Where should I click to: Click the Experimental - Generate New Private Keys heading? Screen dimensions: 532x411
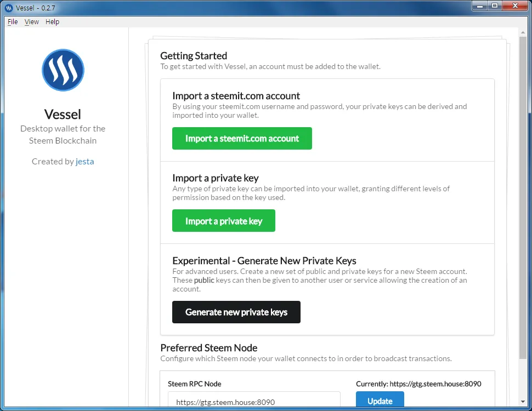264,261
